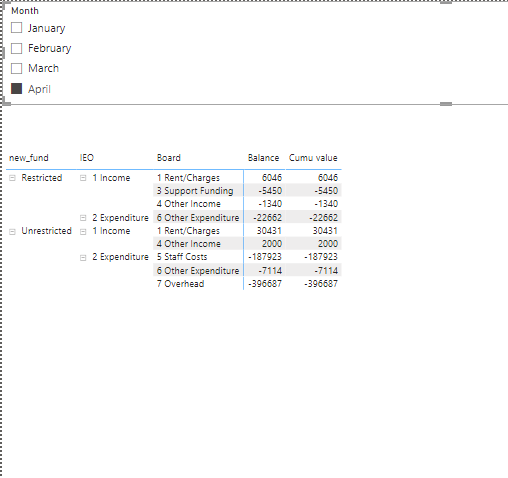Click Cumu value -7114
Image resolution: width=508 pixels, height=478 pixels.
[326, 270]
